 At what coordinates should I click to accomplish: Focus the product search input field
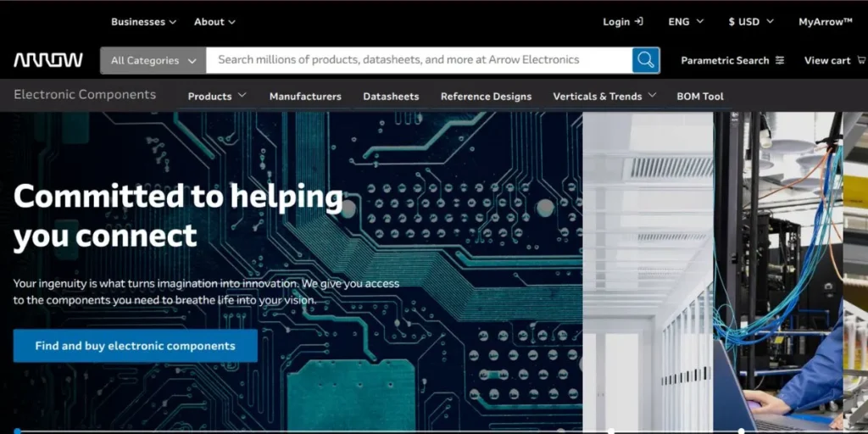[x=419, y=60]
